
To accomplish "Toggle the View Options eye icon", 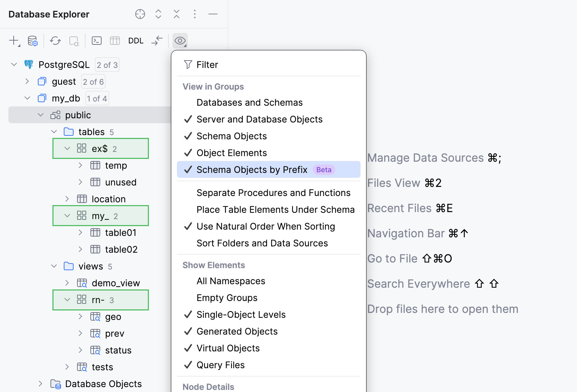I will 180,41.
